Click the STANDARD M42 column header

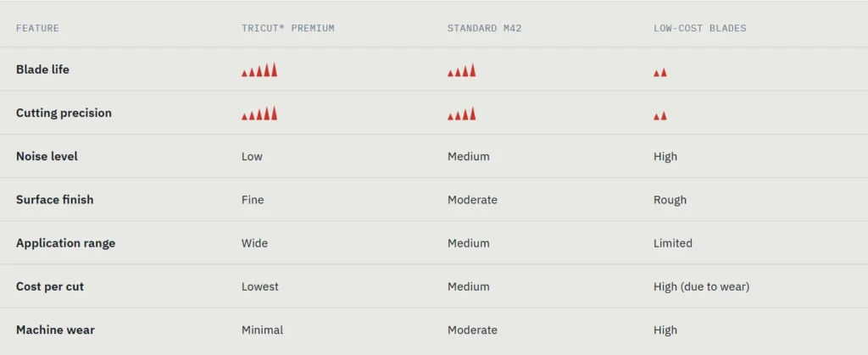[x=484, y=28]
